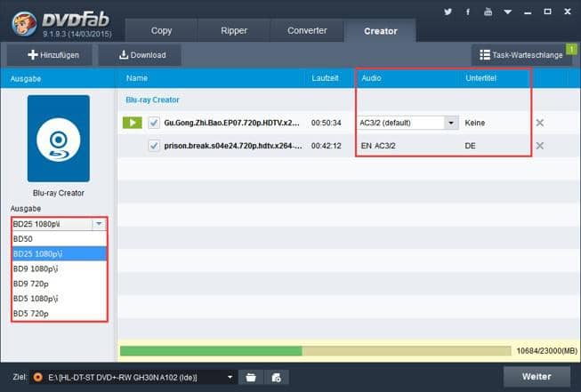
Task: Click the Audio column header
Action: [371, 78]
